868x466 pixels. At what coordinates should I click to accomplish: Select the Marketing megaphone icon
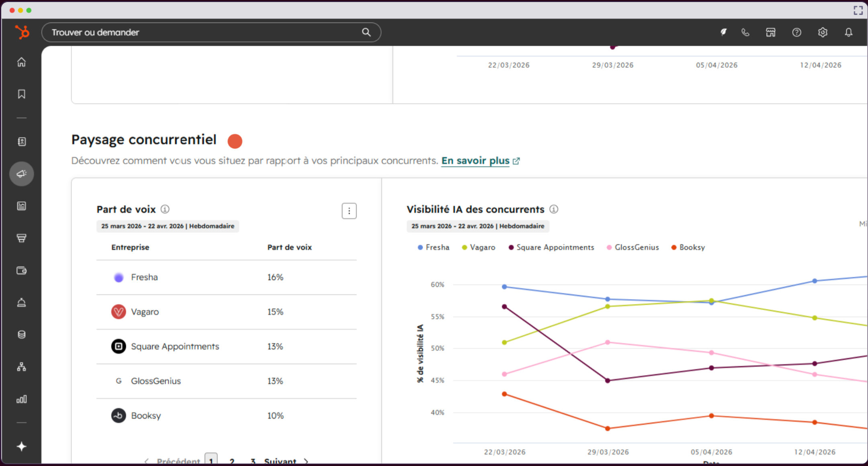tap(22, 174)
